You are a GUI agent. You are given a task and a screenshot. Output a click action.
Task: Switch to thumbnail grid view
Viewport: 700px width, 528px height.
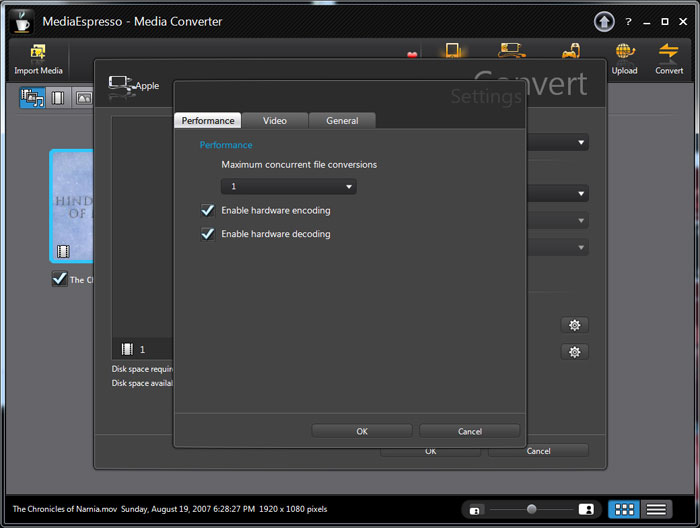pyautogui.click(x=624, y=509)
